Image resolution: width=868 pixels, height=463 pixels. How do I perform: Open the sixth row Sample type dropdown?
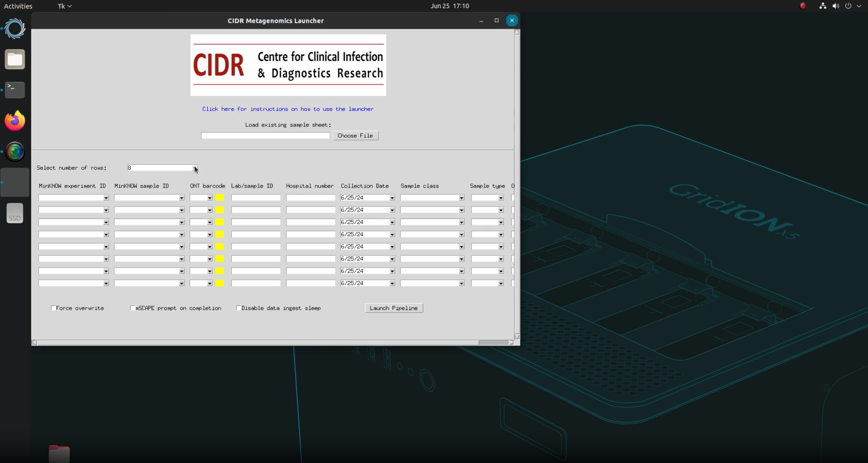[x=501, y=259]
